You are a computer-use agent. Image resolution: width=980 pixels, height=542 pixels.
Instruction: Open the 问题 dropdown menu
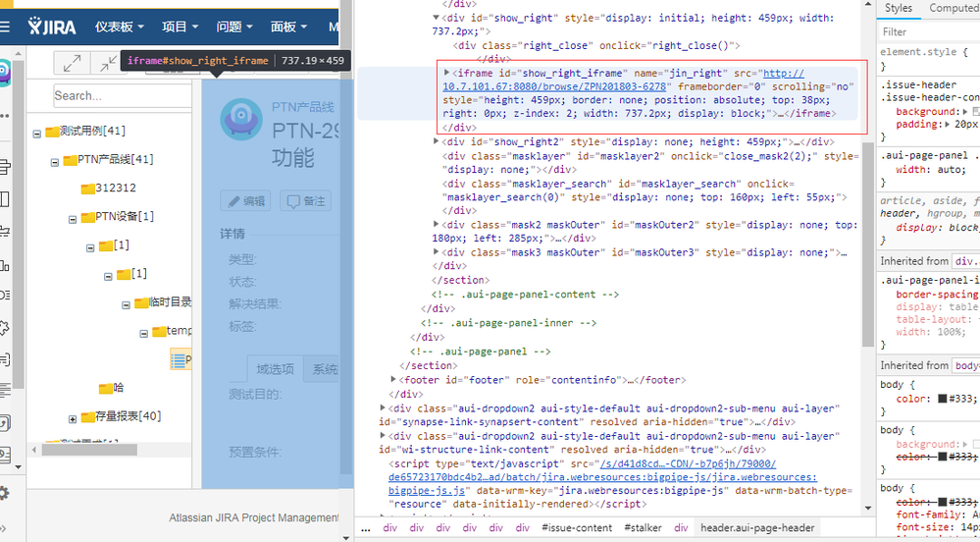click(234, 27)
